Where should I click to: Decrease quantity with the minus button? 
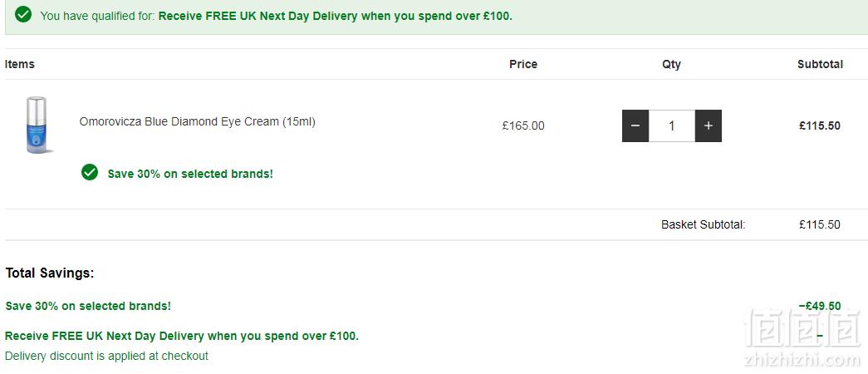point(635,125)
